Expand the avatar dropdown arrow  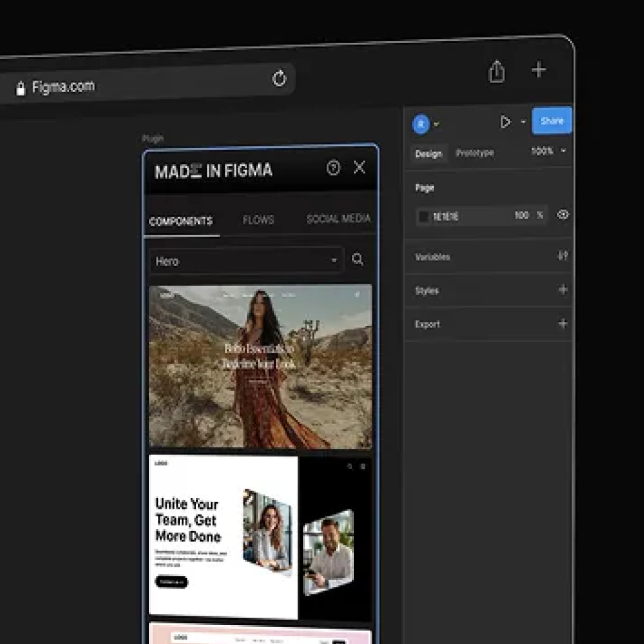436,124
